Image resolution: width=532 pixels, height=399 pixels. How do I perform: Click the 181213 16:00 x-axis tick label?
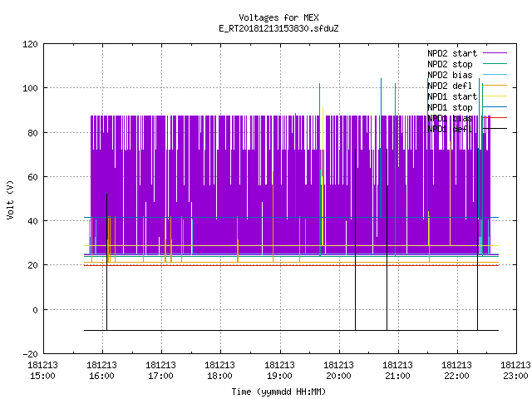101,371
